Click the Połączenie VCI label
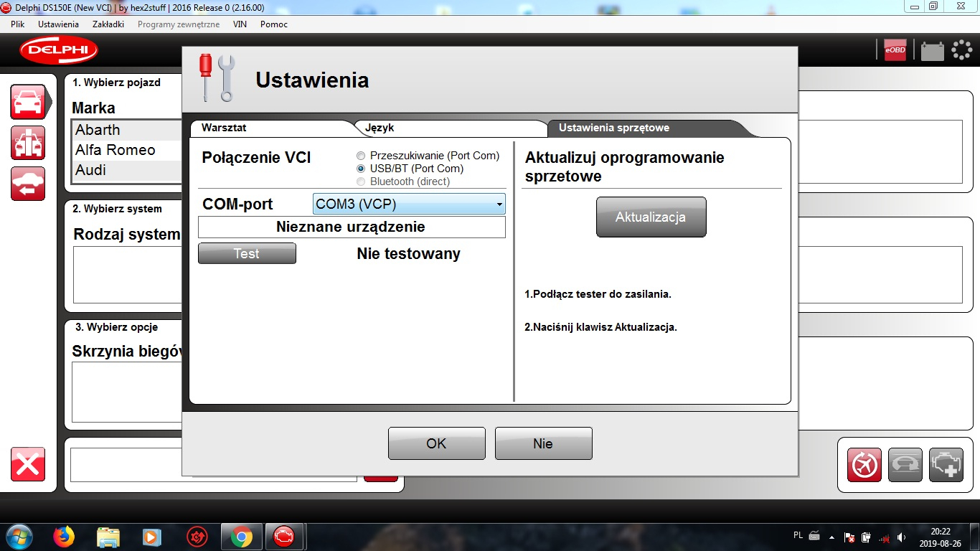Viewport: 980px width, 551px height. click(x=257, y=158)
